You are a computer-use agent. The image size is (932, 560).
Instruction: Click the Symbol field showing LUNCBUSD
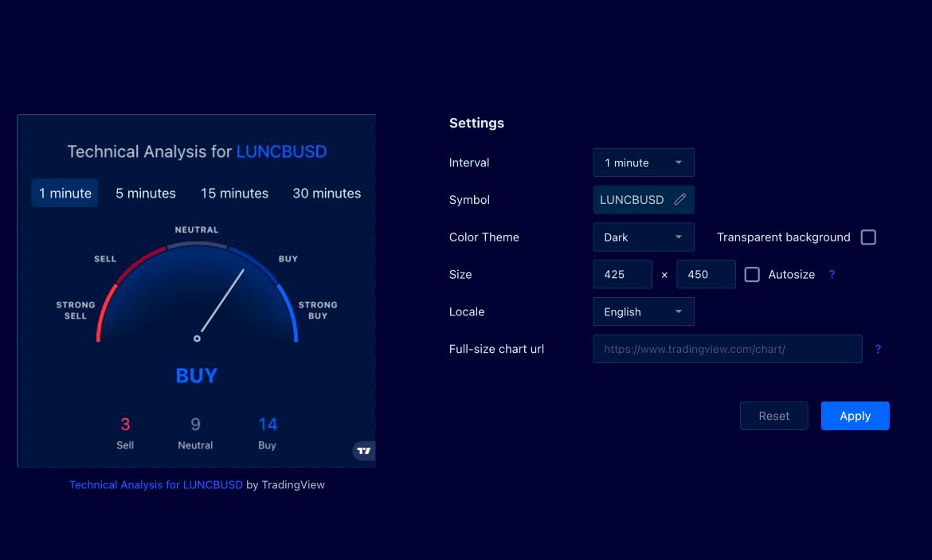(x=644, y=200)
